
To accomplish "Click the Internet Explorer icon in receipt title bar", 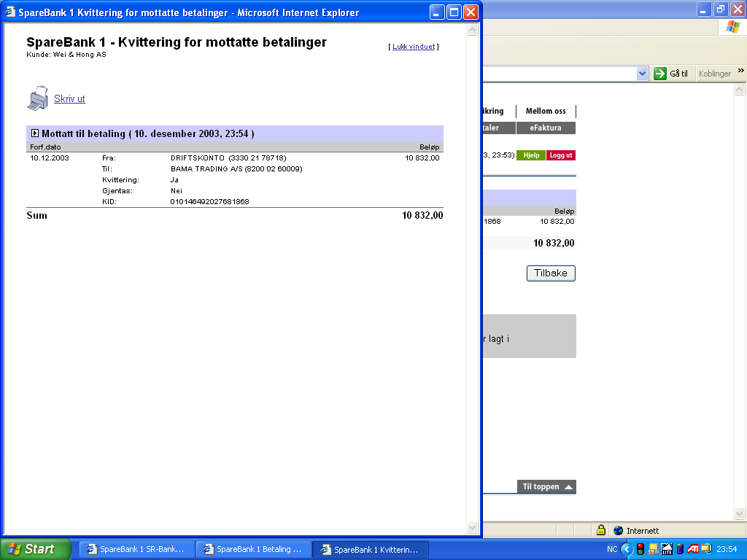I will tap(10, 12).
